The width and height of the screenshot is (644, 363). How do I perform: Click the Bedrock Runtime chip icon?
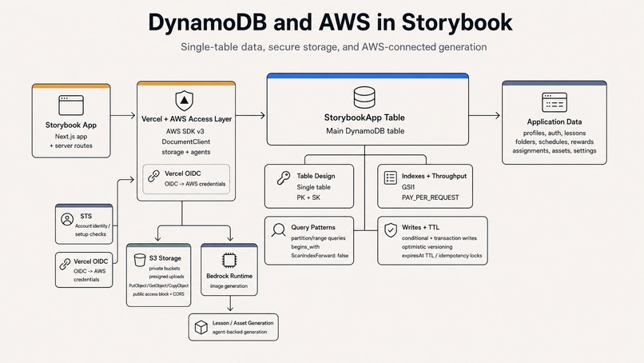point(229,260)
